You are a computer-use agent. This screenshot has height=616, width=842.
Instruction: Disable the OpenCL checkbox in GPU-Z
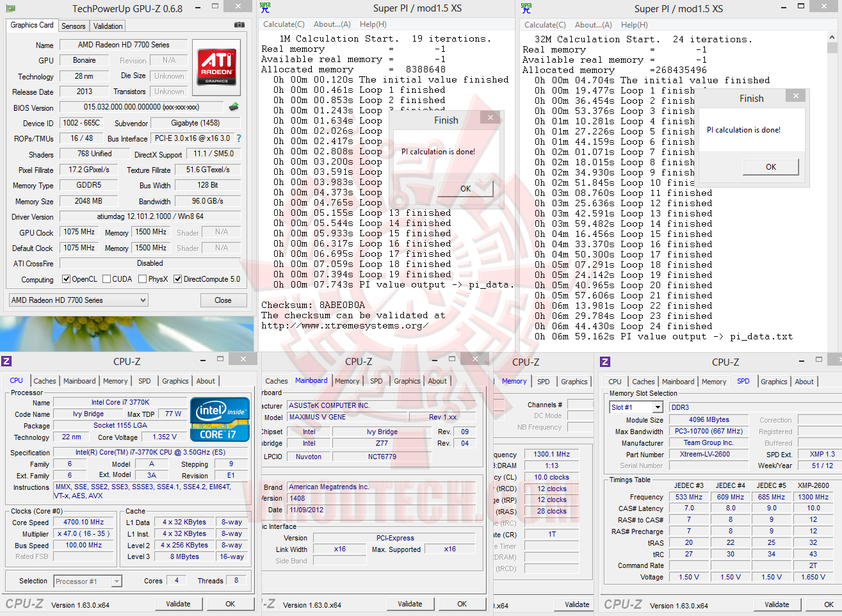68,279
